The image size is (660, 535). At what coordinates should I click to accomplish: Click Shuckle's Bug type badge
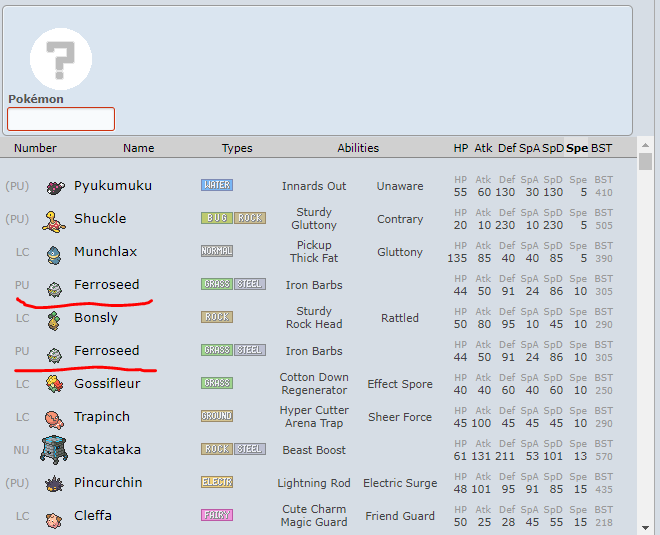tap(217, 218)
